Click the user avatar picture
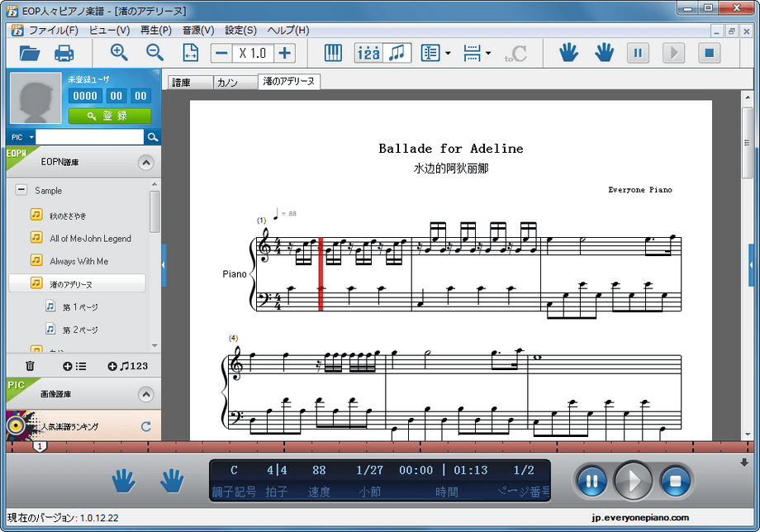Screen dimensions: 760x532 coord(36,98)
